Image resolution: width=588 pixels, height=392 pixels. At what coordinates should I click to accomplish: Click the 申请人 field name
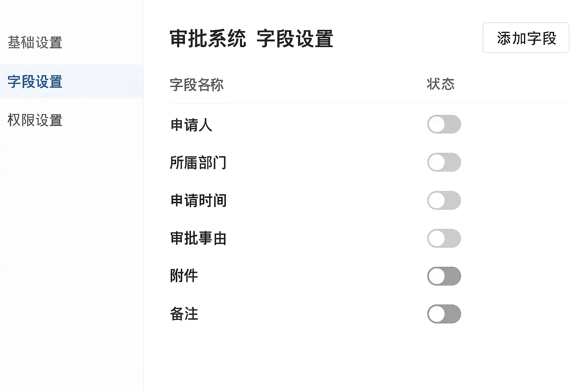coord(191,125)
